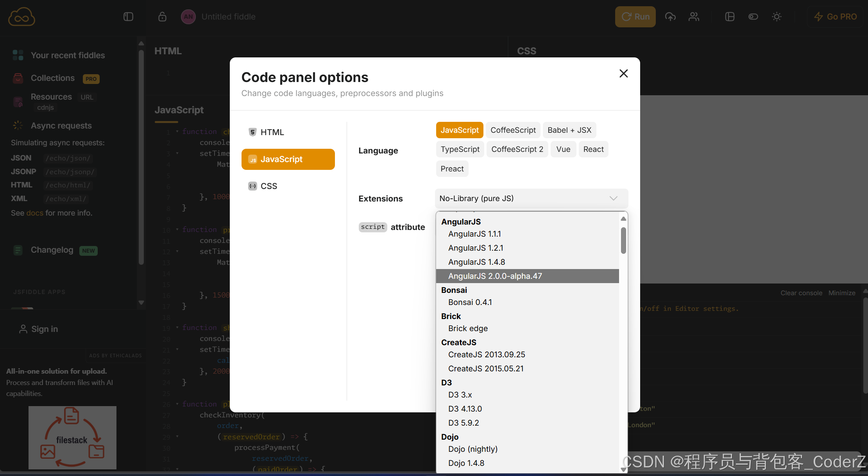Image resolution: width=868 pixels, height=476 pixels.
Task: Click the cloud upload save icon
Action: [670, 17]
